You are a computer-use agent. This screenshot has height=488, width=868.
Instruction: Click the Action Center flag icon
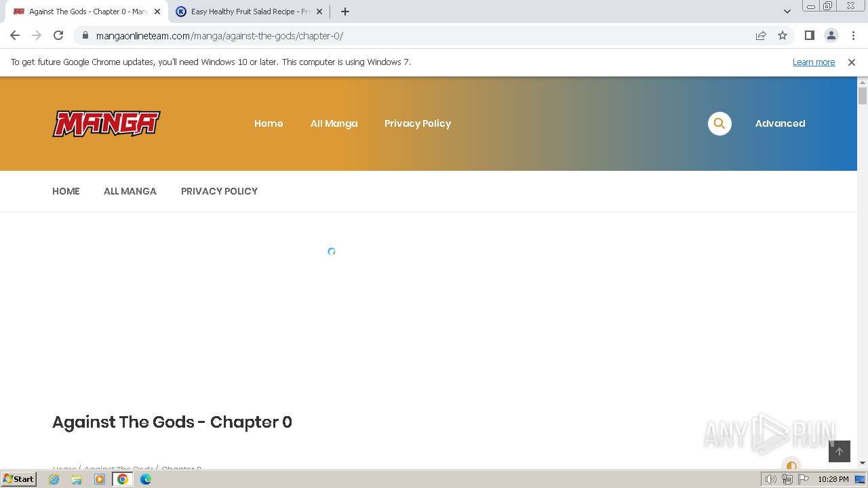(x=804, y=479)
